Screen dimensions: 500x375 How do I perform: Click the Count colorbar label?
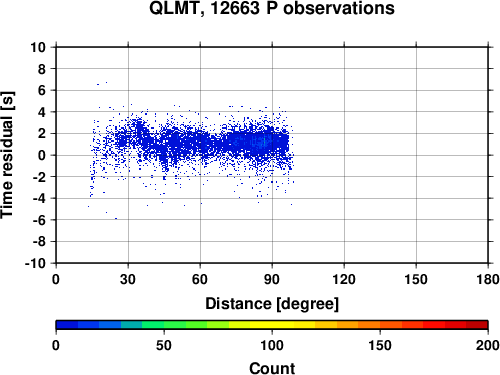272,368
